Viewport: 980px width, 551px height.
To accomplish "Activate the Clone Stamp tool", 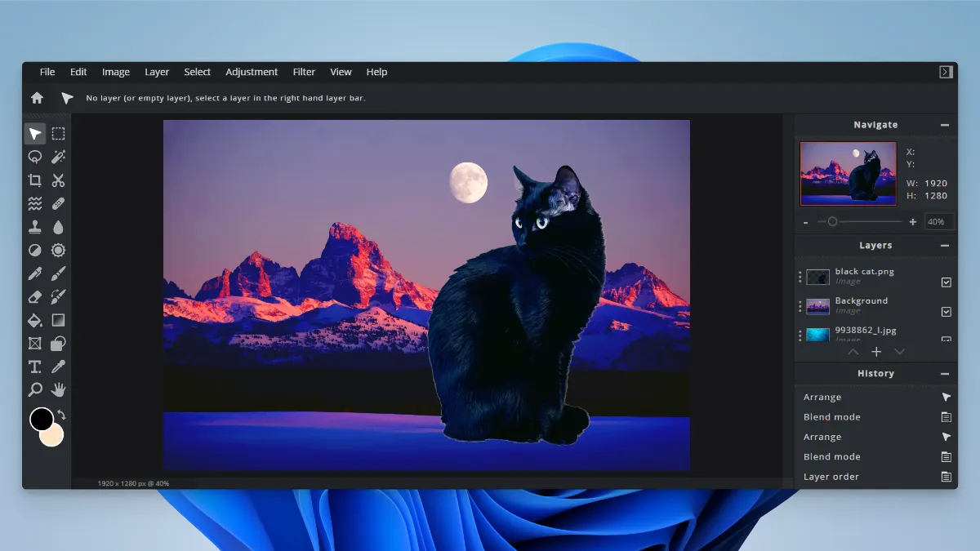I will (x=35, y=227).
